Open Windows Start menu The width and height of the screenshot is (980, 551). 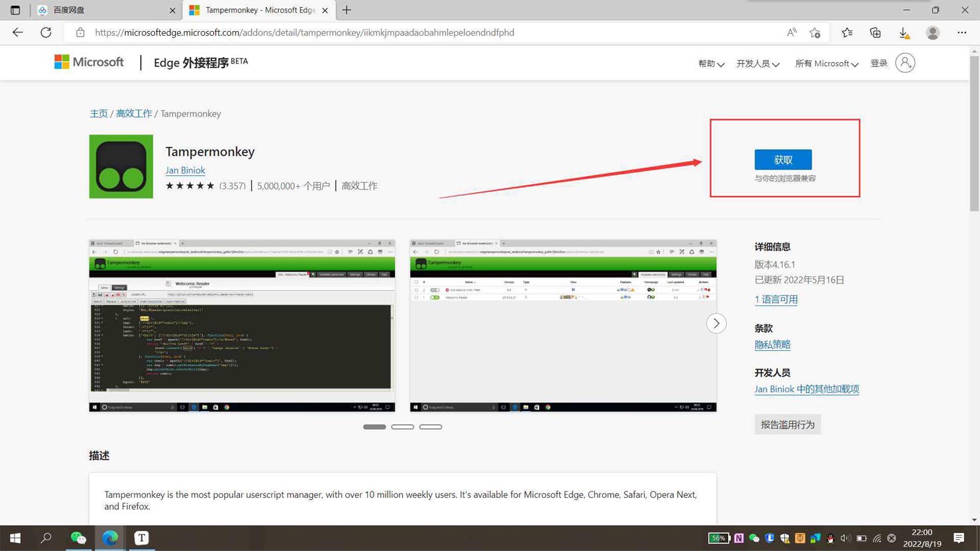pos(15,538)
